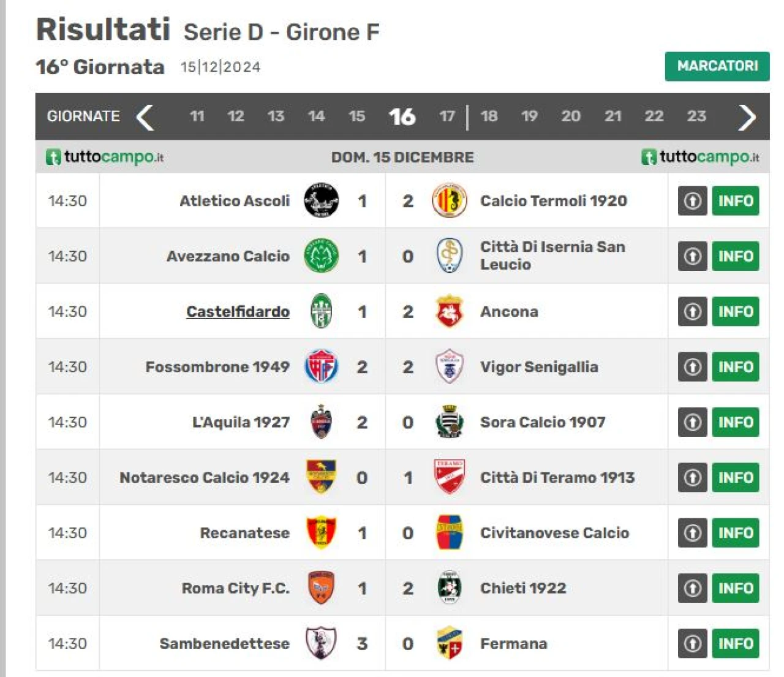The height and width of the screenshot is (677, 784).
Task: Open the Castelfidardo team link
Action: click(x=238, y=311)
